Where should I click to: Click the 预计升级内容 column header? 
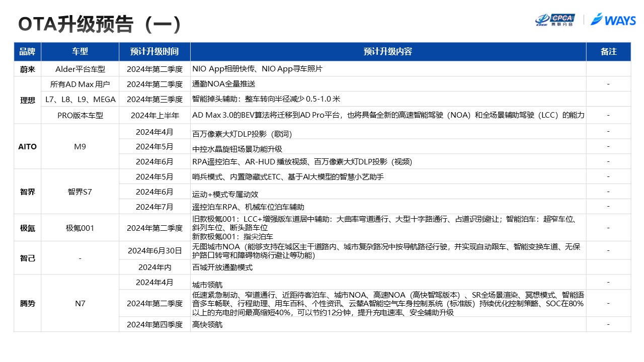(388, 52)
